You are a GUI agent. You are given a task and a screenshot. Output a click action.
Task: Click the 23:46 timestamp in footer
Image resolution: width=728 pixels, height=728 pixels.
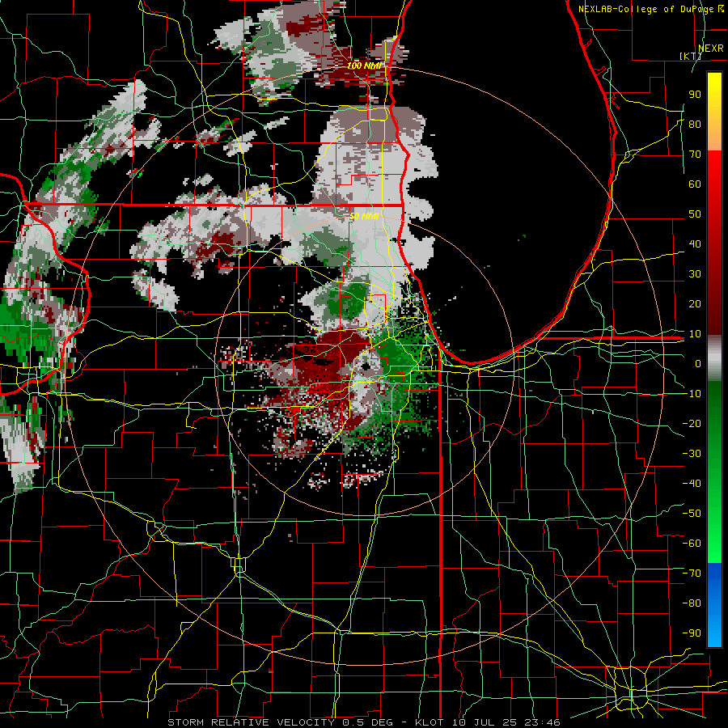(544, 722)
